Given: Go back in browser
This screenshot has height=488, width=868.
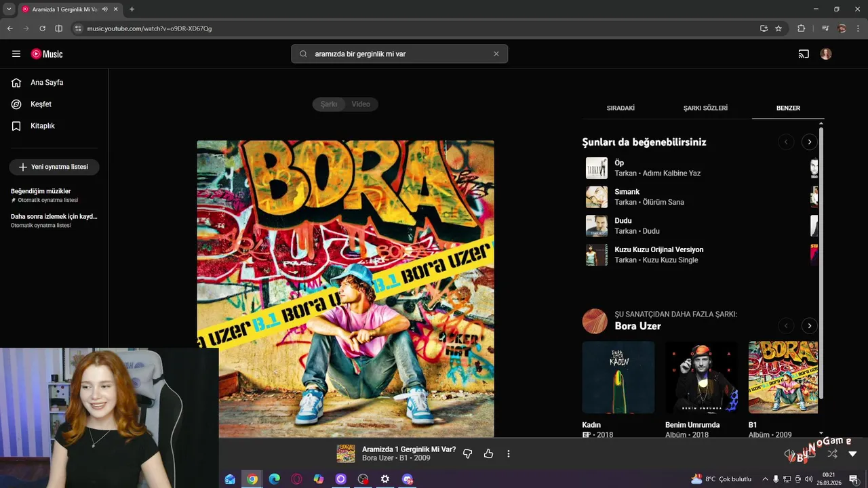Looking at the screenshot, I should 9,28.
